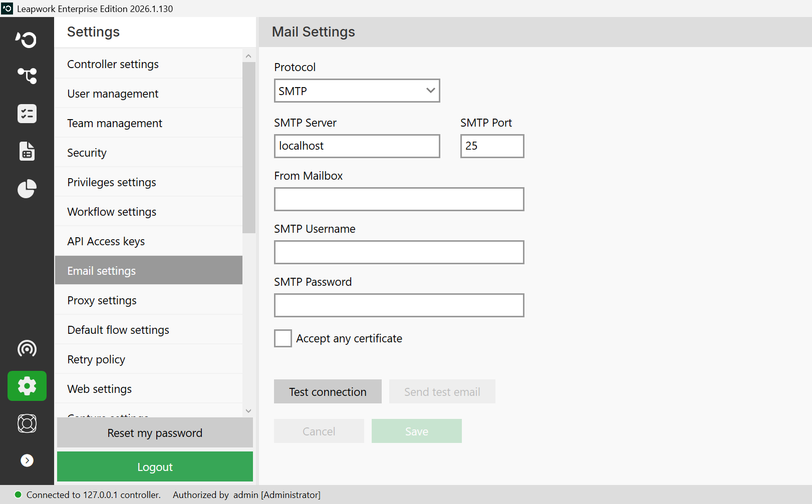Focus the From Mailbox field

pos(399,199)
